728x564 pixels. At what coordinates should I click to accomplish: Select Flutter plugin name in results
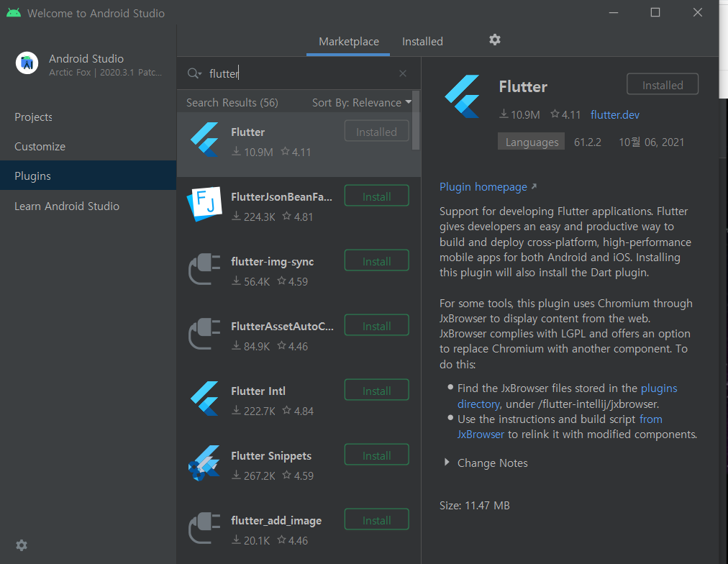coord(248,132)
